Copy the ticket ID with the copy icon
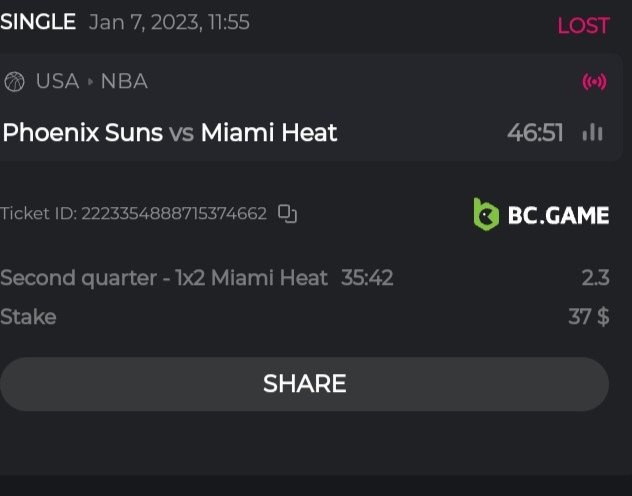The width and height of the screenshot is (632, 496). [288, 213]
